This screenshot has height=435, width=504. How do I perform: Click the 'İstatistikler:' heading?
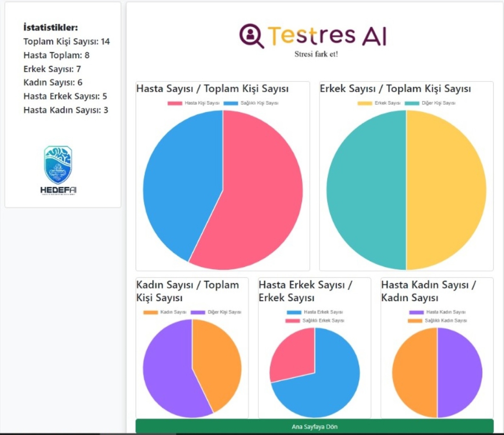coord(51,28)
